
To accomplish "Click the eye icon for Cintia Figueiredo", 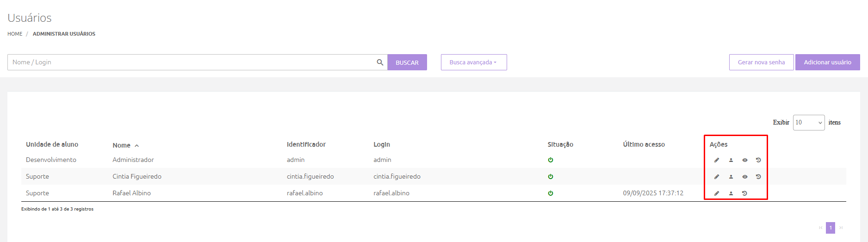I will 745,177.
